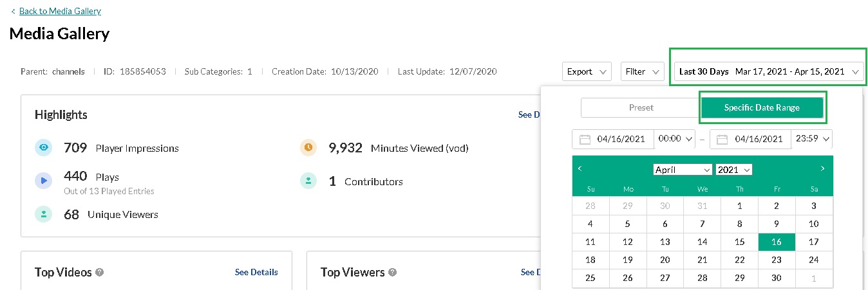This screenshot has height=290, width=868.
Task: Click Creation Date 10/13/2020 text
Action: point(325,71)
